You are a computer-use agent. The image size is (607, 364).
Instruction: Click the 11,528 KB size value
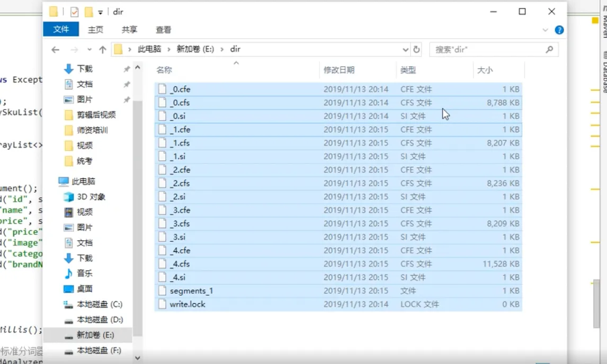pyautogui.click(x=501, y=264)
